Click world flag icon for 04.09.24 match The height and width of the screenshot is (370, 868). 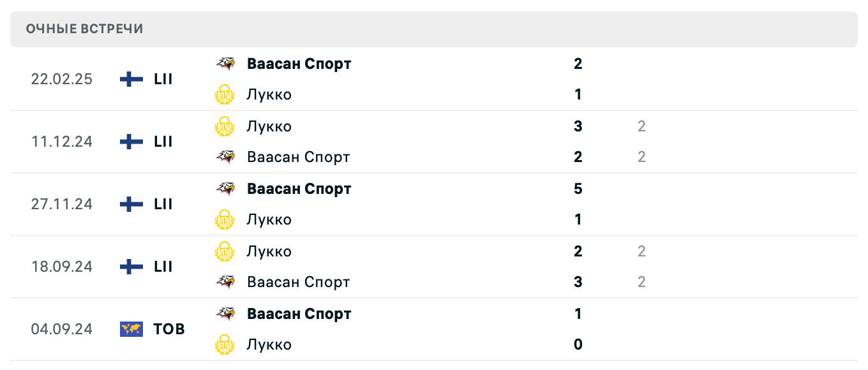(131, 329)
